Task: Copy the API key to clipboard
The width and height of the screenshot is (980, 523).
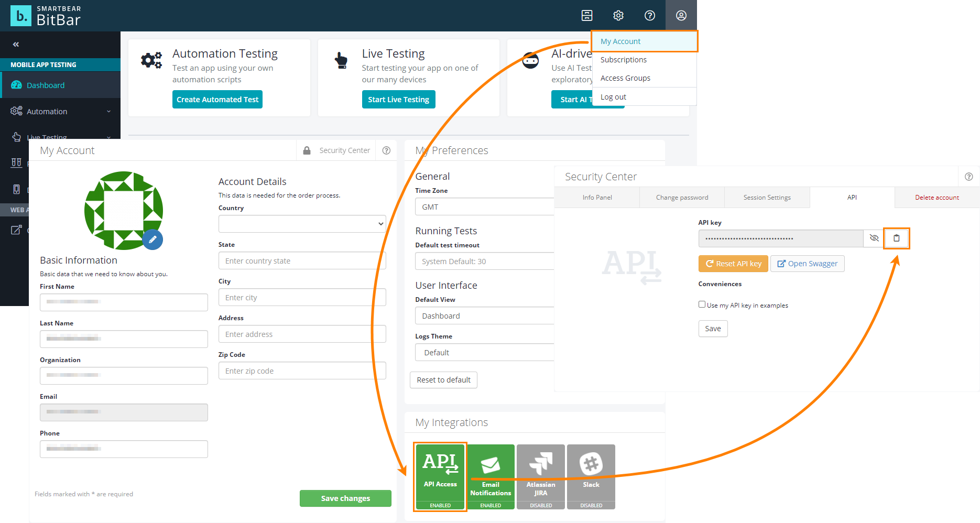Action: pyautogui.click(x=897, y=238)
